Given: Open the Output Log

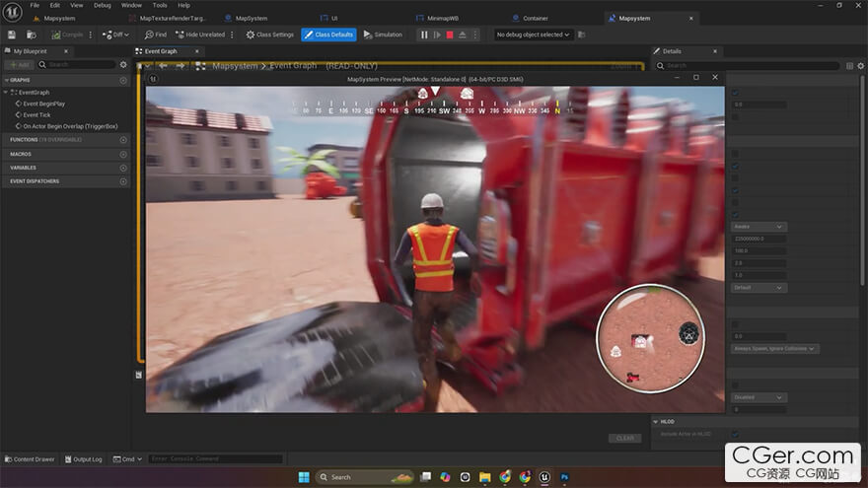Looking at the screenshot, I should point(84,459).
